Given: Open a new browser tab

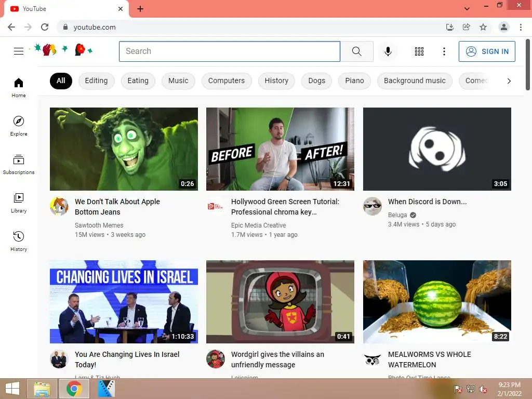Looking at the screenshot, I should pyautogui.click(x=140, y=9).
